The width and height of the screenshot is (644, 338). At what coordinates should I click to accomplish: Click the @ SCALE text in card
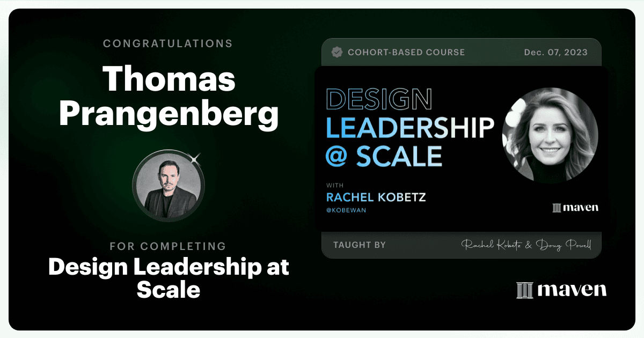tap(384, 155)
